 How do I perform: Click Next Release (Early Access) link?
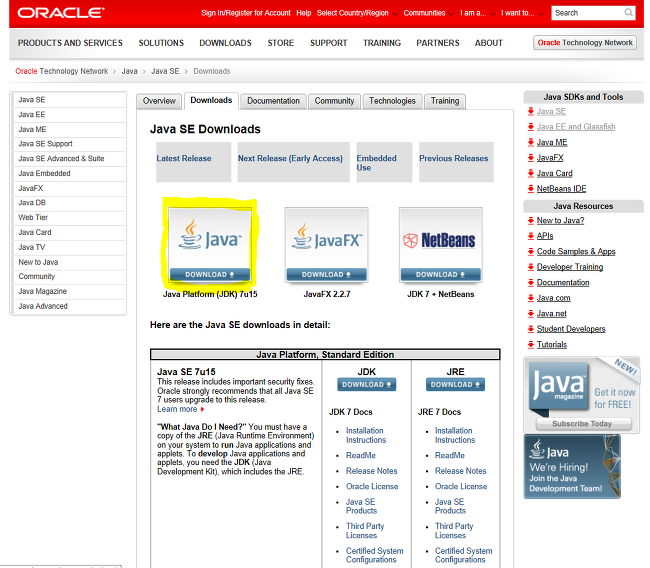coord(290,158)
